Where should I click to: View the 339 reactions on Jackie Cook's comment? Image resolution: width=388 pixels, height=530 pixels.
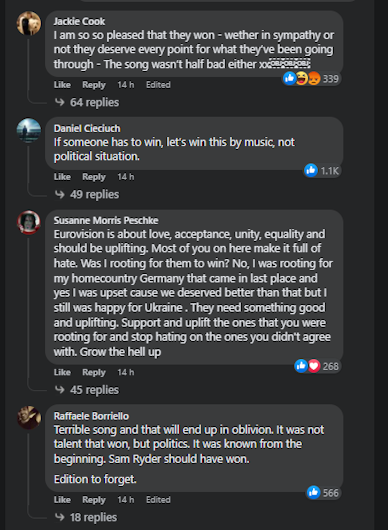pyautogui.click(x=311, y=79)
